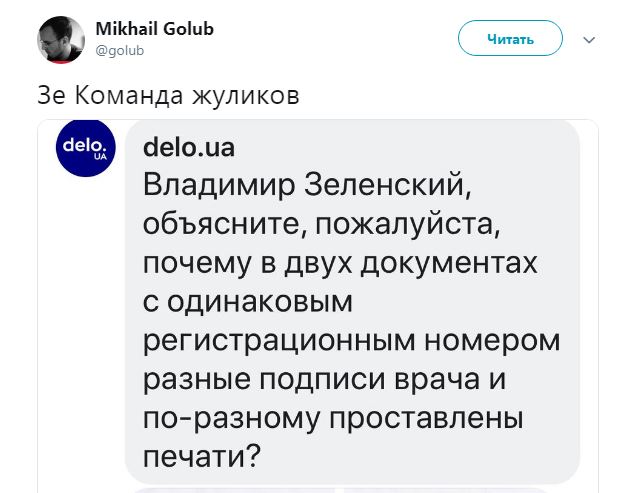The image size is (627, 493).
Task: Open Mikhail Golub's profile avatar
Action: tap(61, 40)
